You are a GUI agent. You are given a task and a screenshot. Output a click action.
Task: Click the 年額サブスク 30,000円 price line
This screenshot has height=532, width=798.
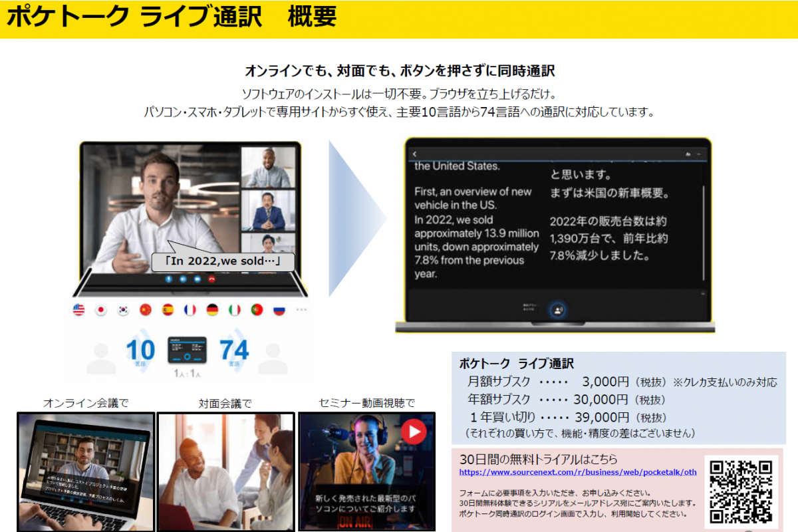[x=567, y=400]
